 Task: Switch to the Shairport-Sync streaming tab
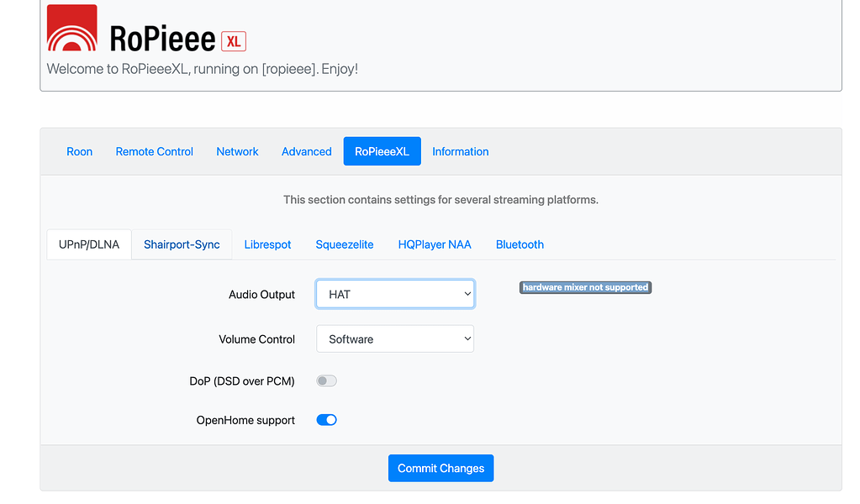pyautogui.click(x=182, y=244)
